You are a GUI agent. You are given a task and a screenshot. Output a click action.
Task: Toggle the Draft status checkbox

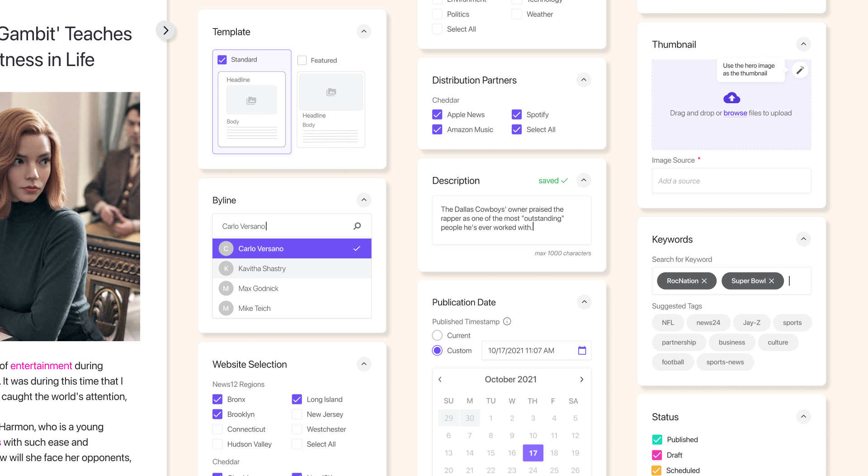pyautogui.click(x=657, y=455)
